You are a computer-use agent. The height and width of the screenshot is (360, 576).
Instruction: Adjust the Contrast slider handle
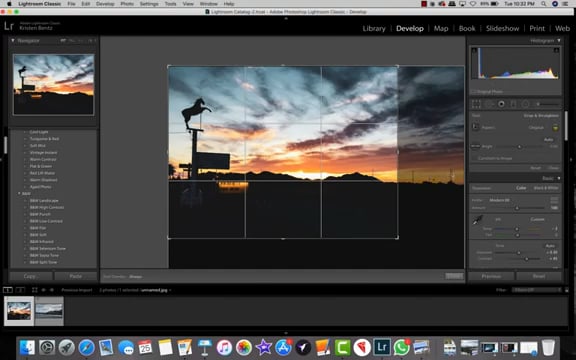[x=526, y=259]
